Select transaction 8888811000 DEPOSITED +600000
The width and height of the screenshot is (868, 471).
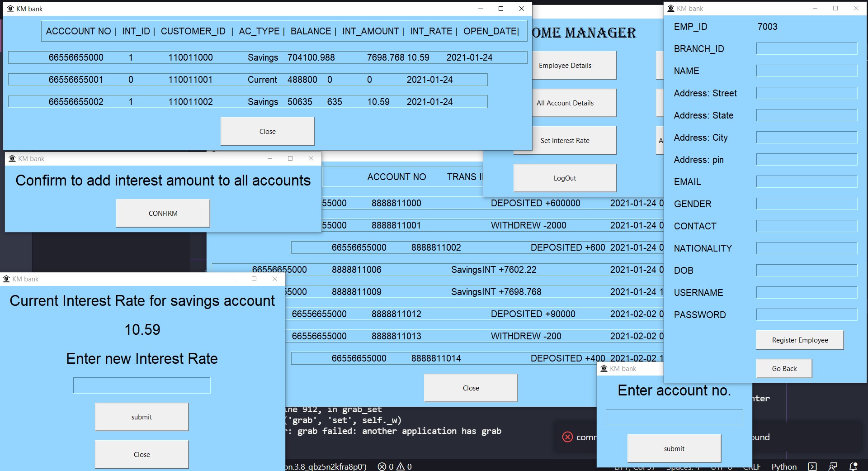point(493,203)
